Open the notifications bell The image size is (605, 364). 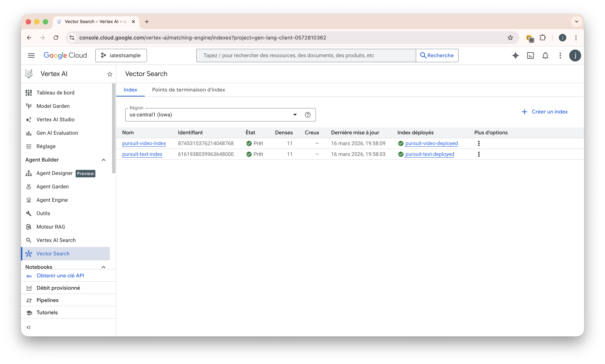click(545, 56)
